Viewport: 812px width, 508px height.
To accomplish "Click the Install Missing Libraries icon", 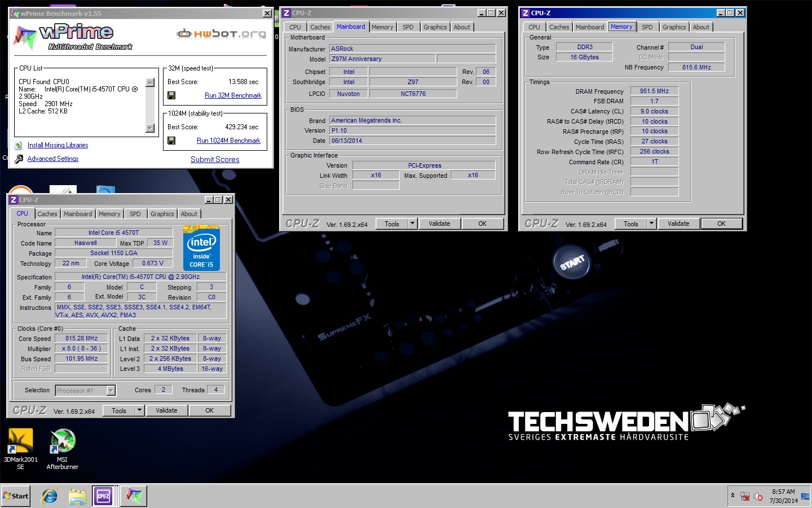I will point(19,145).
